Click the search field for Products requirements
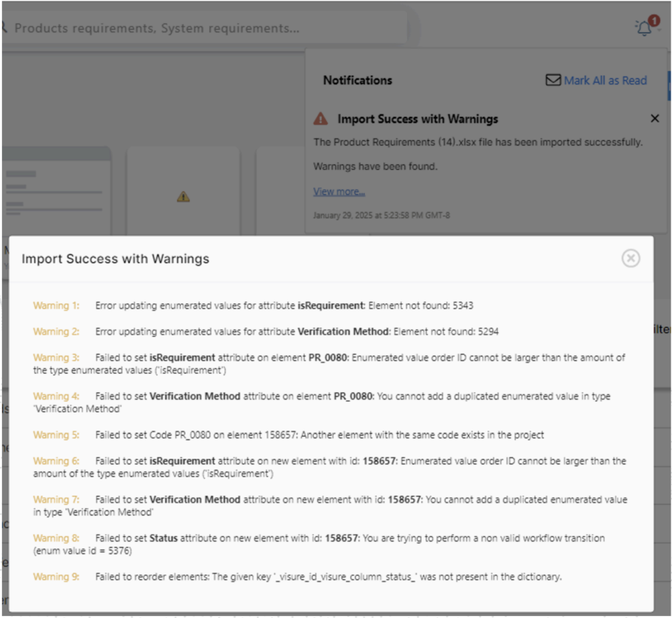 tap(205, 28)
